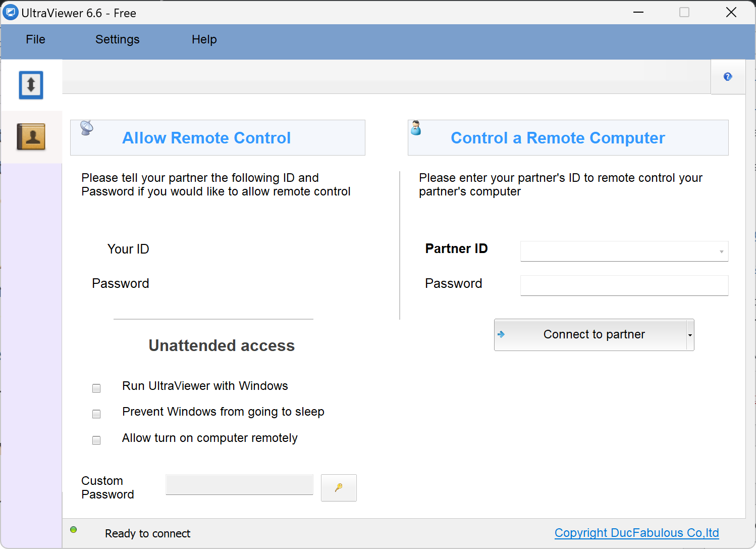Click the Partner ID text box

624,251
